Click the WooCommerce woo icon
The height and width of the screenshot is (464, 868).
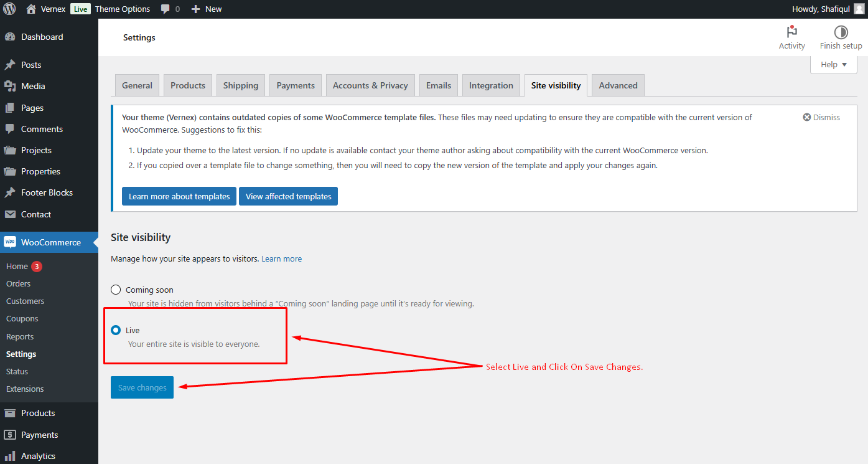click(x=10, y=242)
